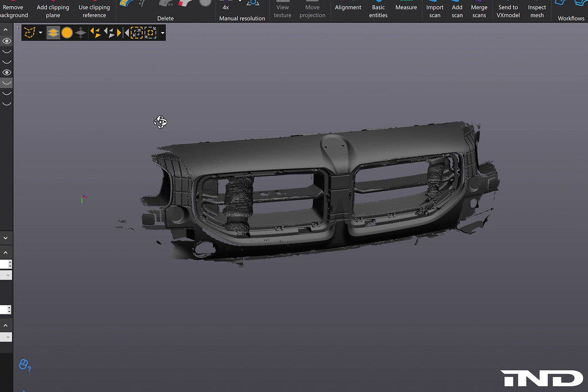588x392 pixels.
Task: Click the mouse controls help icon
Action: (x=25, y=365)
